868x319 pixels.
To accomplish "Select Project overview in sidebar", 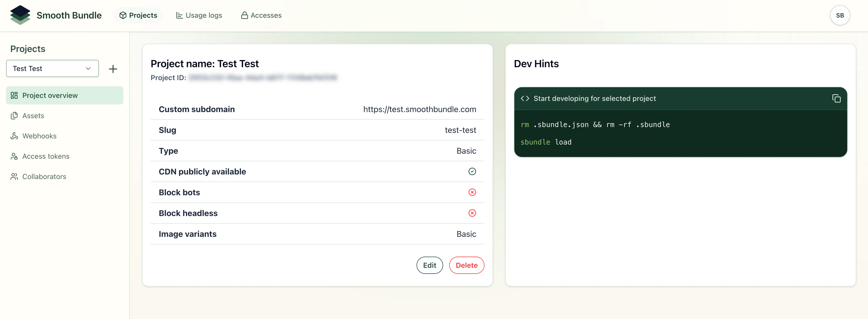I will click(64, 95).
